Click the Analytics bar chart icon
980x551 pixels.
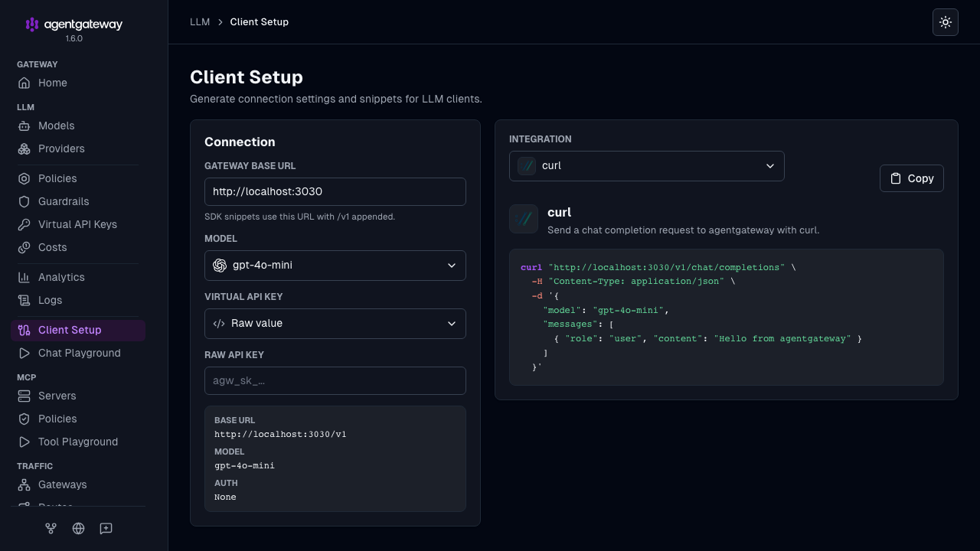pos(24,277)
